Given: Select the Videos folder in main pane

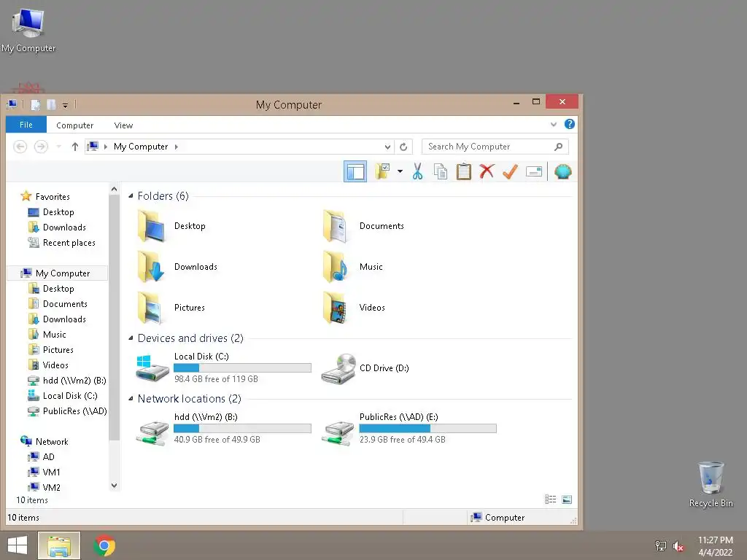Looking at the screenshot, I should (354, 308).
